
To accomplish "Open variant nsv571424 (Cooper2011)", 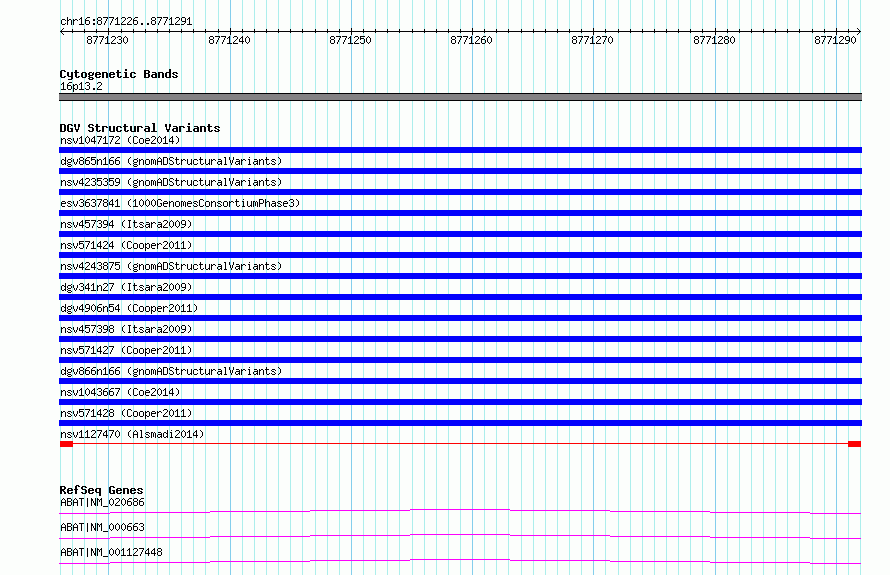I will [x=126, y=245].
